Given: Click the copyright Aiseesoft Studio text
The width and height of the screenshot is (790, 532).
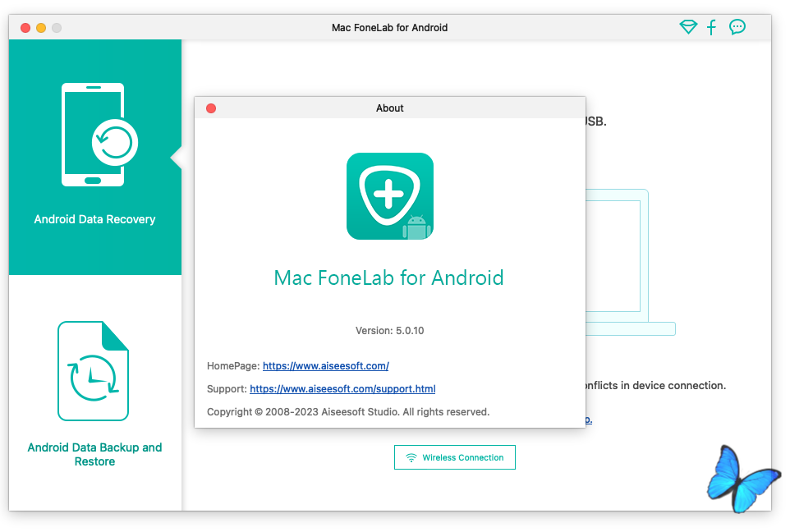Looking at the screenshot, I should pyautogui.click(x=348, y=412).
